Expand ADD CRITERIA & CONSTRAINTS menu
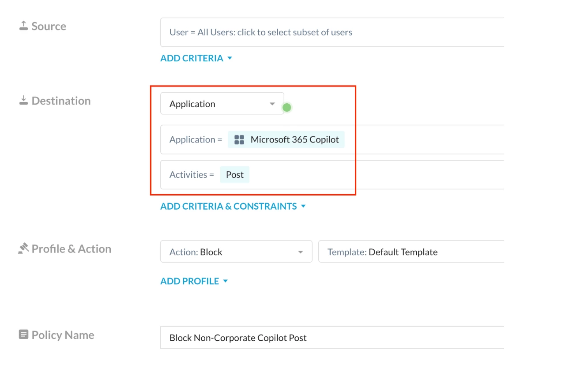The image size is (588, 384). (233, 206)
